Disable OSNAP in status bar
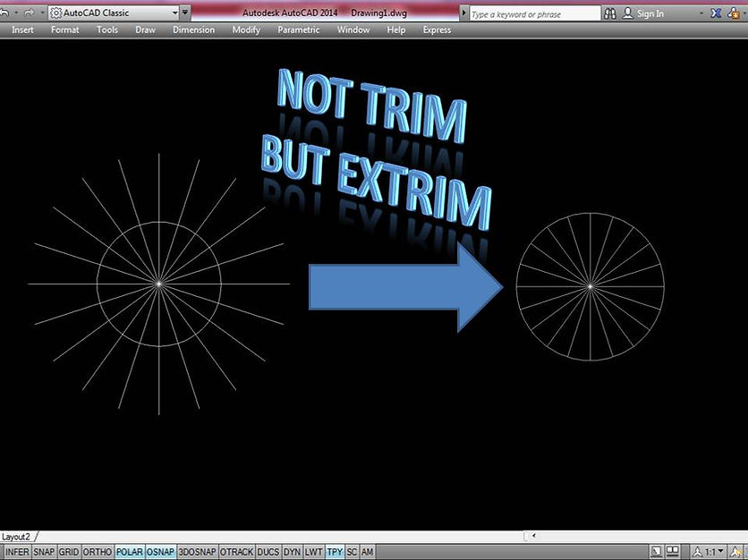Viewport: 748px width, 560px height. (160, 552)
